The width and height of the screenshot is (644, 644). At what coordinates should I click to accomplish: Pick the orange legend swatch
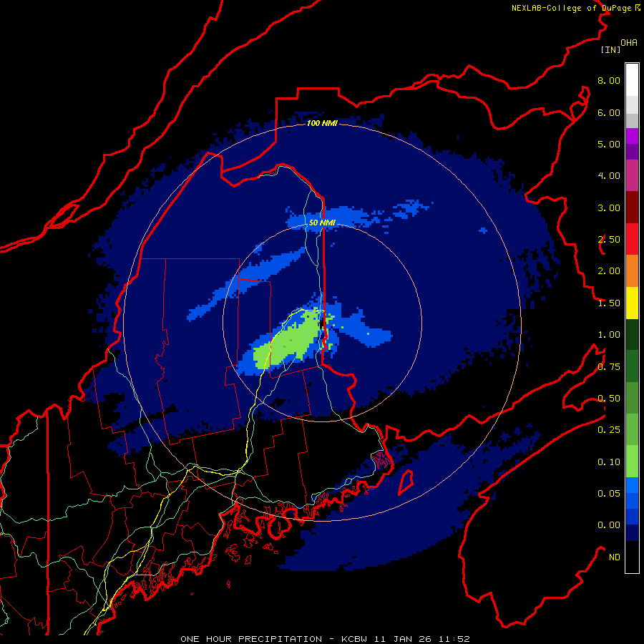(632, 271)
